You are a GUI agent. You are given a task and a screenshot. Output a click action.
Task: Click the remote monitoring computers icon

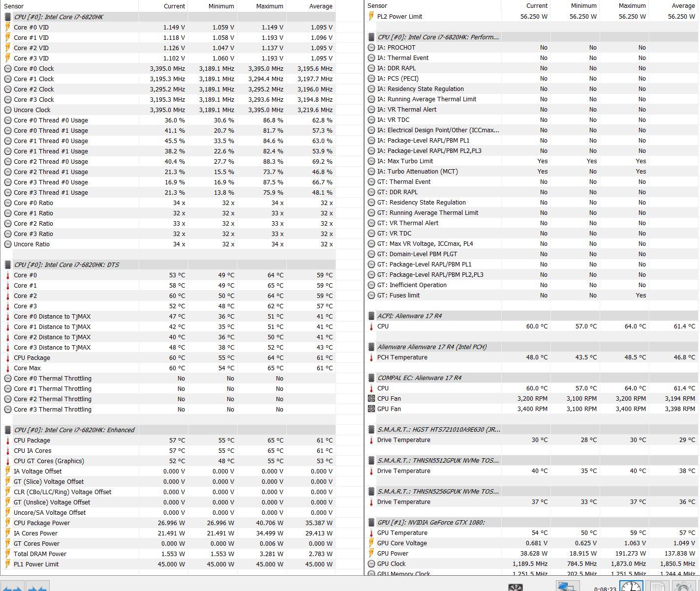point(567,587)
